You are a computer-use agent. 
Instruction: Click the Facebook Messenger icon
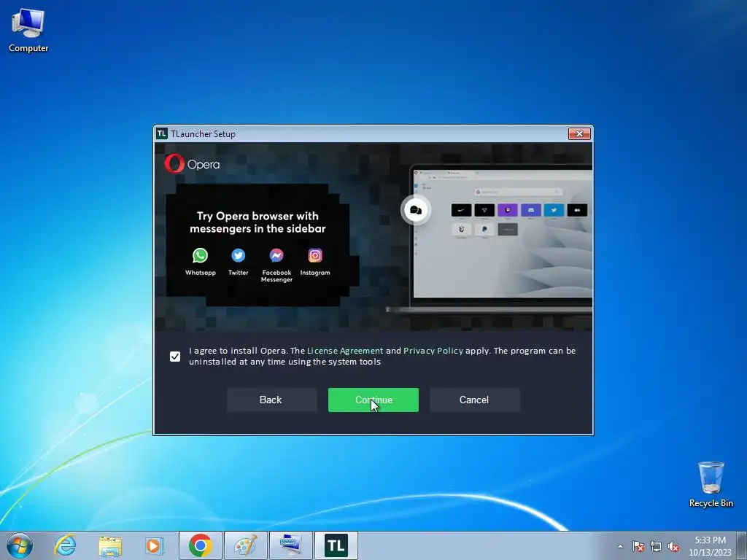(x=276, y=256)
